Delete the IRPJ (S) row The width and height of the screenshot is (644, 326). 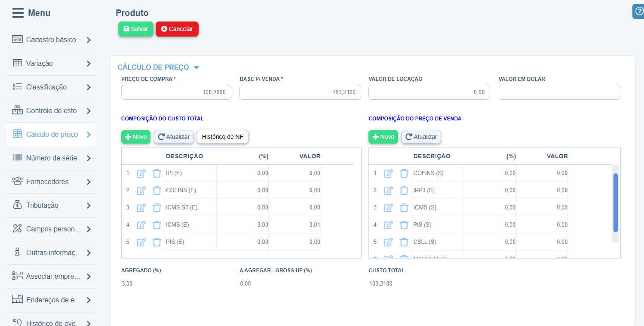pyautogui.click(x=404, y=191)
